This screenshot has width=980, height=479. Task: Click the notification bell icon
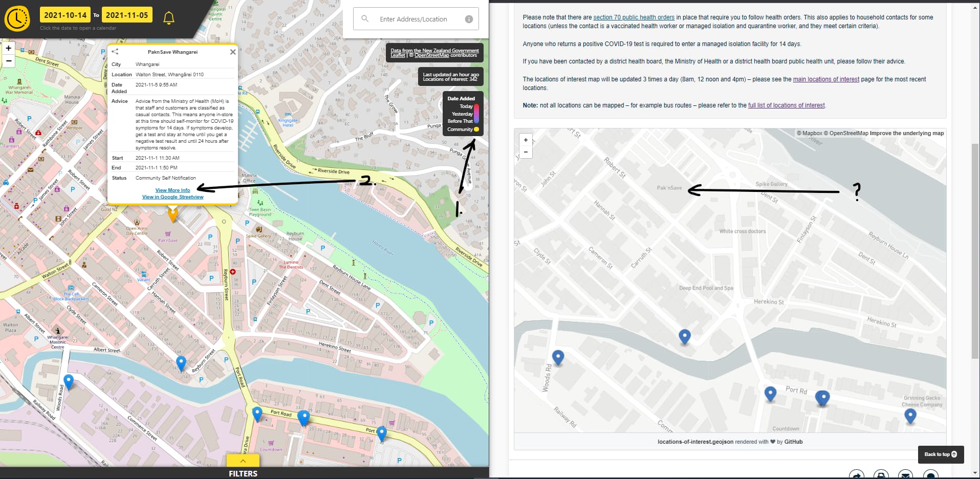[169, 18]
